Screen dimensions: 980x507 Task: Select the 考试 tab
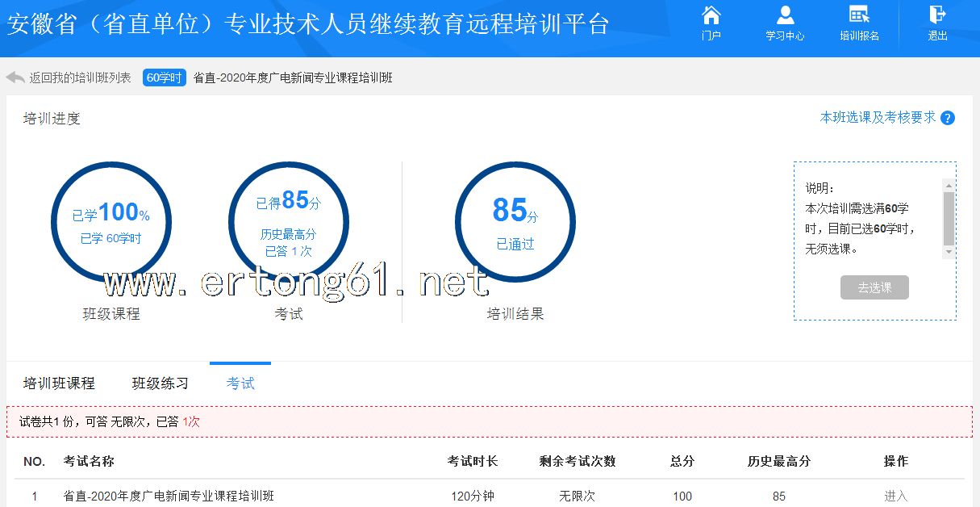240,383
